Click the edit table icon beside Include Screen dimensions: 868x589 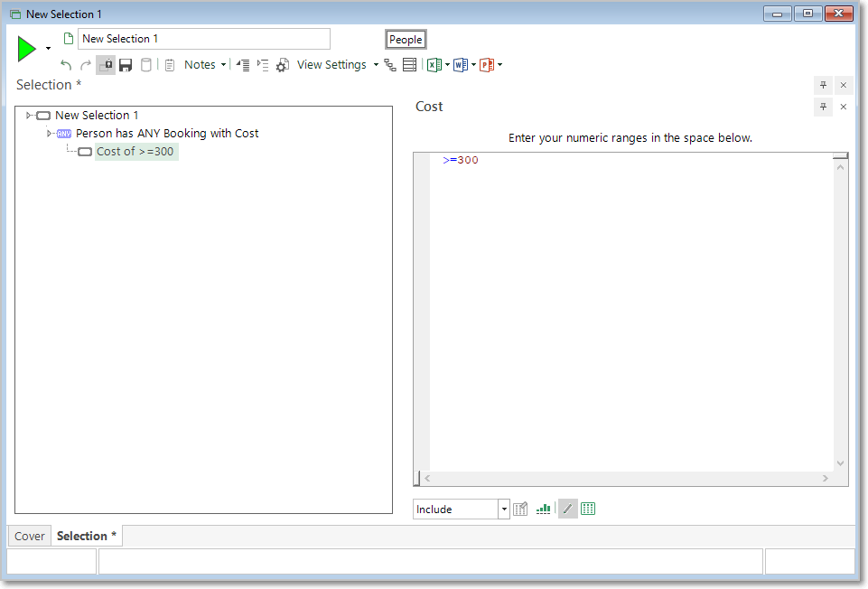[x=520, y=510]
